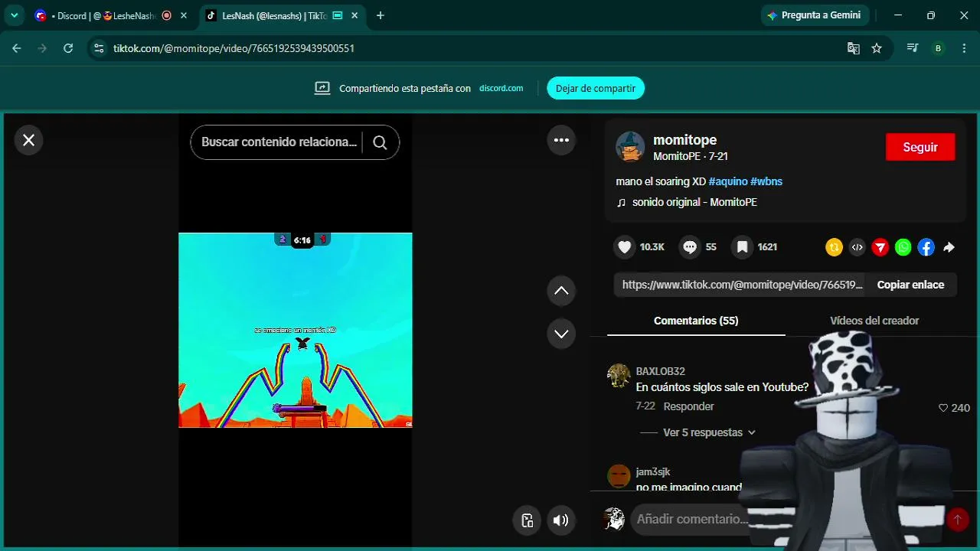Open a new browser tab
The width and height of the screenshot is (980, 551).
[x=381, y=15]
